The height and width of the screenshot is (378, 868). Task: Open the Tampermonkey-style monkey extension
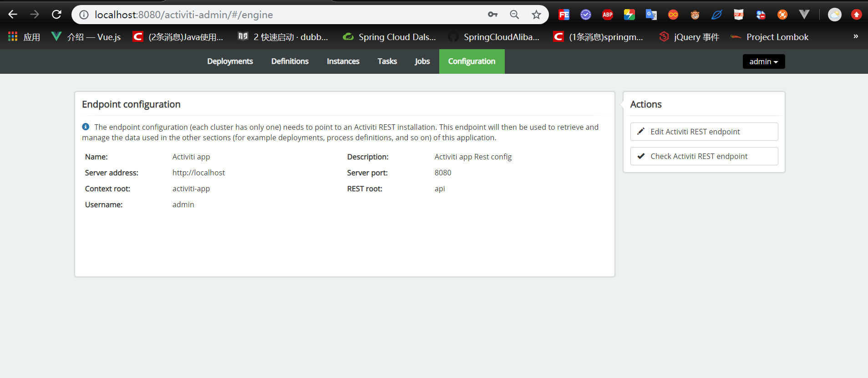point(695,15)
